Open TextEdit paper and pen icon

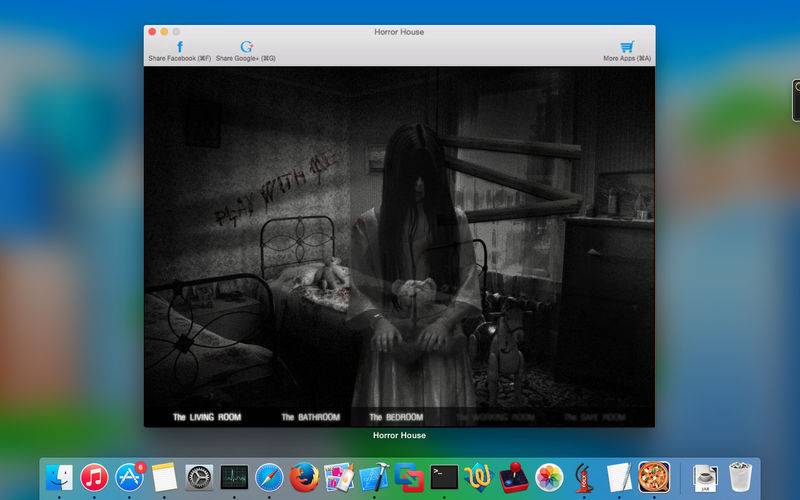pos(619,478)
